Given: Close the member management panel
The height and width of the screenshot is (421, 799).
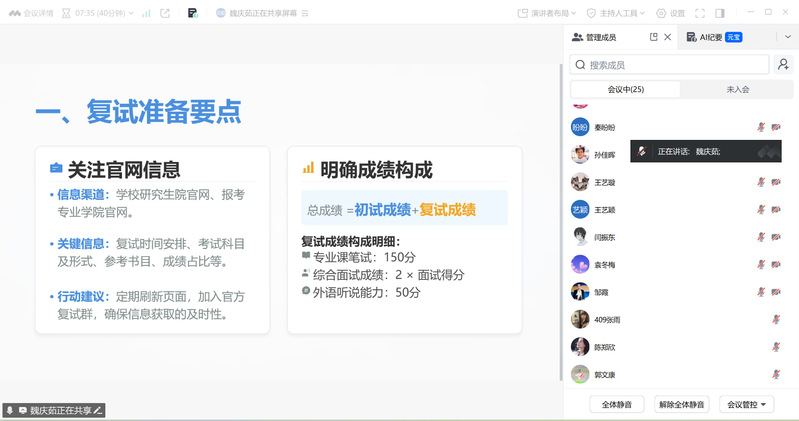Looking at the screenshot, I should tap(668, 37).
